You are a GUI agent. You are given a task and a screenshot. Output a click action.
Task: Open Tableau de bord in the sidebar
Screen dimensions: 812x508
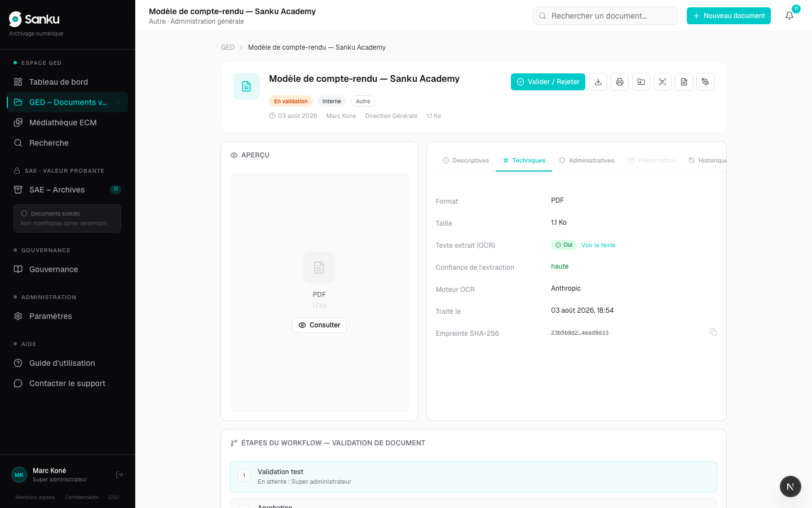click(68, 82)
